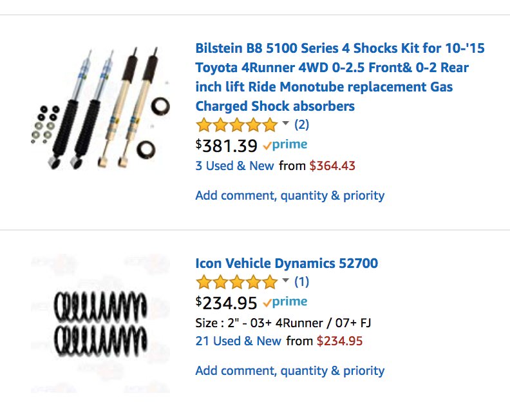This screenshot has height=420, width=510.
Task: Click the prime badge next to $234.95
Action: tap(285, 302)
